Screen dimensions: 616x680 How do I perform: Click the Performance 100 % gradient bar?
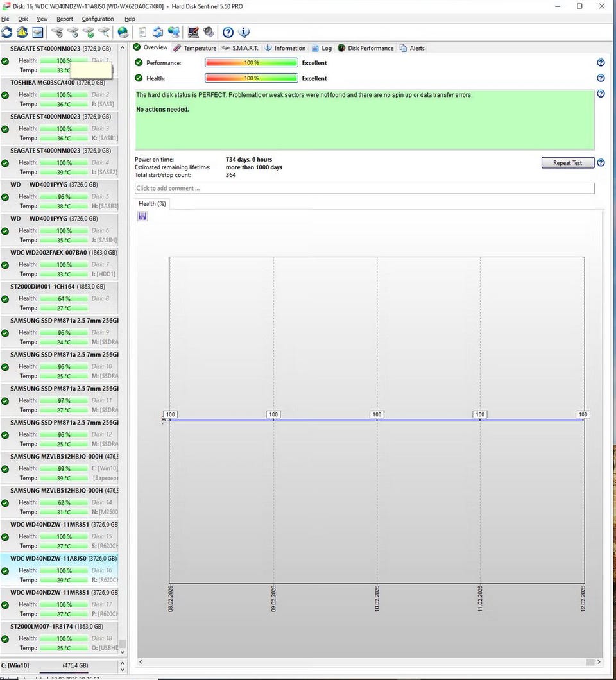[251, 63]
